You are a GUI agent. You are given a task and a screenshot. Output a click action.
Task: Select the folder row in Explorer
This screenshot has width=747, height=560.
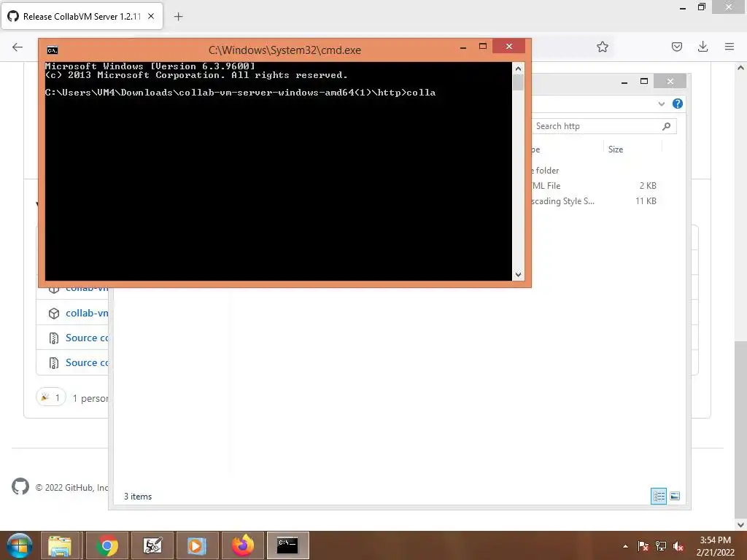[595, 171]
